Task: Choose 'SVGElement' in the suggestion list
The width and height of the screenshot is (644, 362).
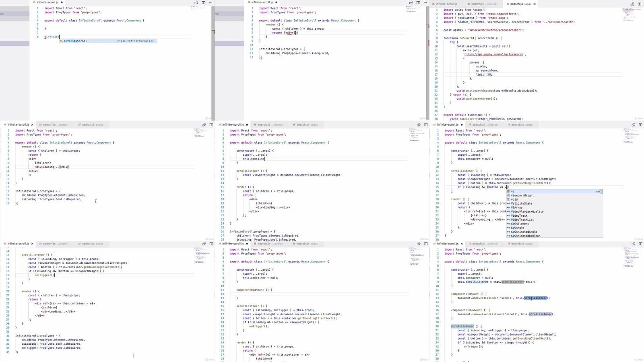Action: click(554, 223)
